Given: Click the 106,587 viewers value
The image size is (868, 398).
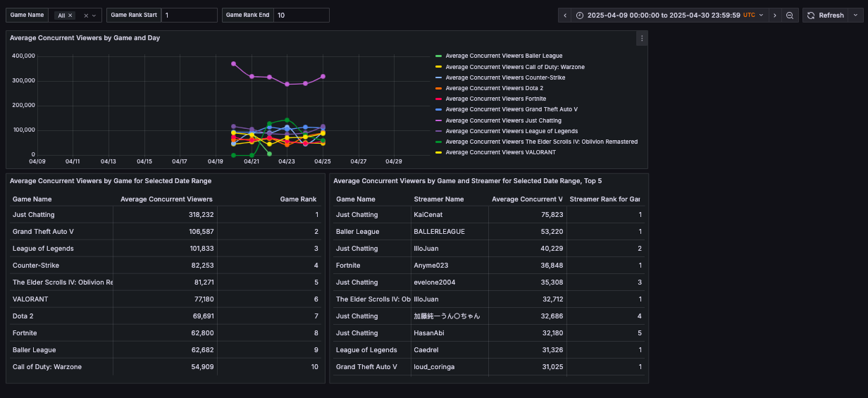Looking at the screenshot, I should click(201, 232).
